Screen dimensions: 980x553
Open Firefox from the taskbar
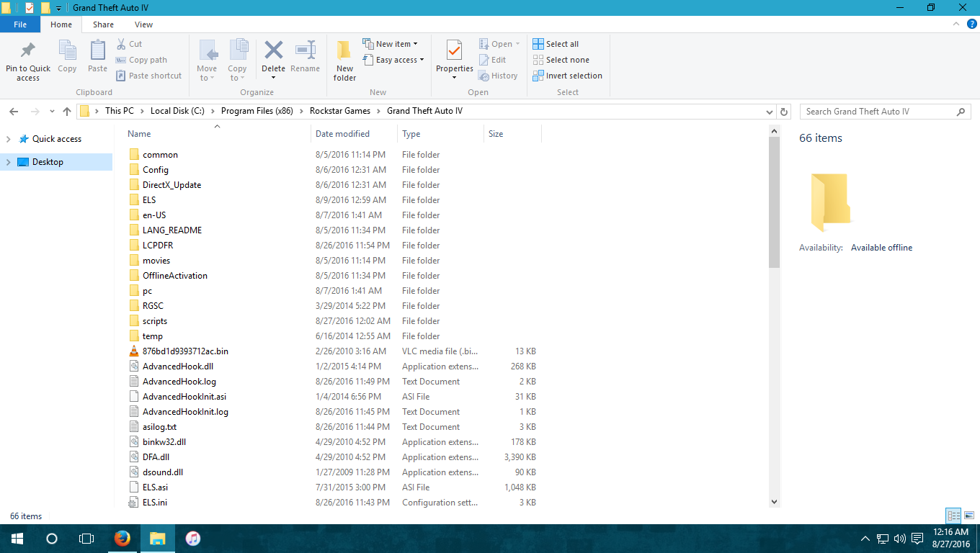click(x=122, y=538)
